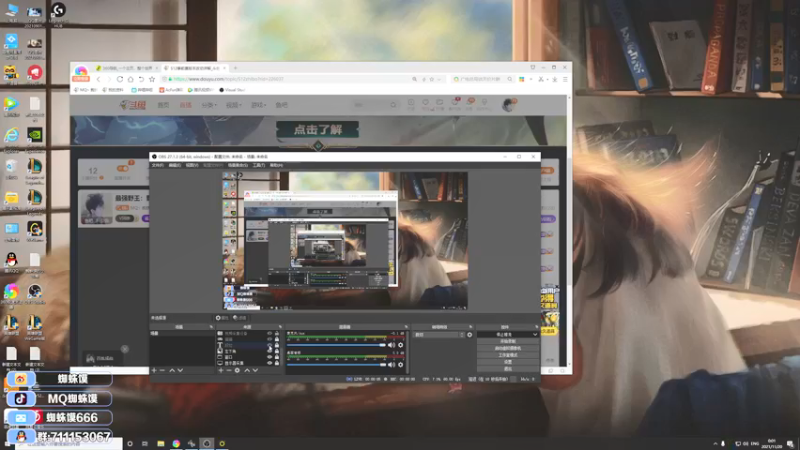
Task: Expand Douyu 分类 category dropdown
Action: pyautogui.click(x=209, y=105)
